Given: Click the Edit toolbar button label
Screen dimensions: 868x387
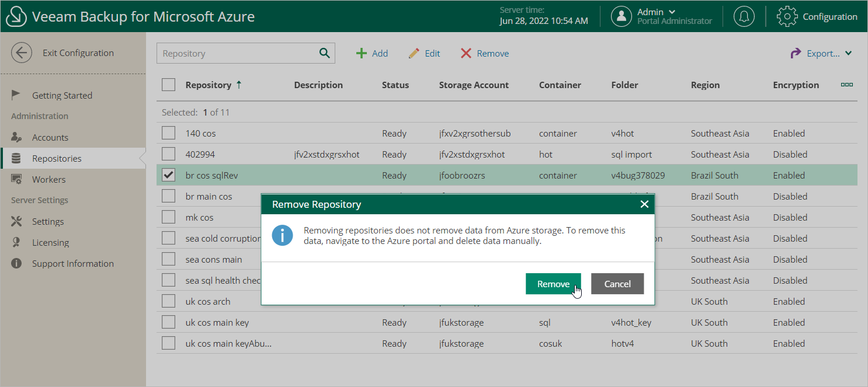Looking at the screenshot, I should [x=432, y=53].
